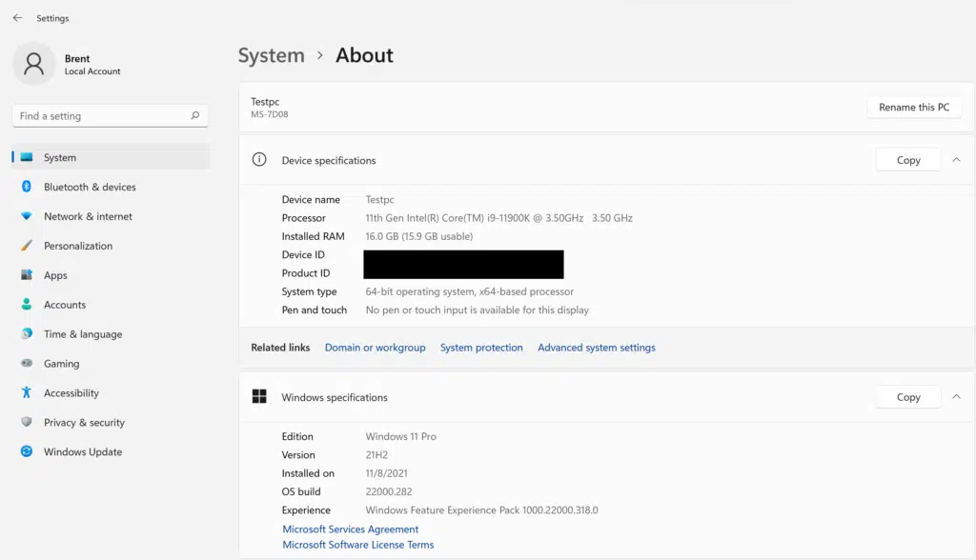Go to Time & language settings
Image resolution: width=976 pixels, height=560 pixels.
point(111,333)
